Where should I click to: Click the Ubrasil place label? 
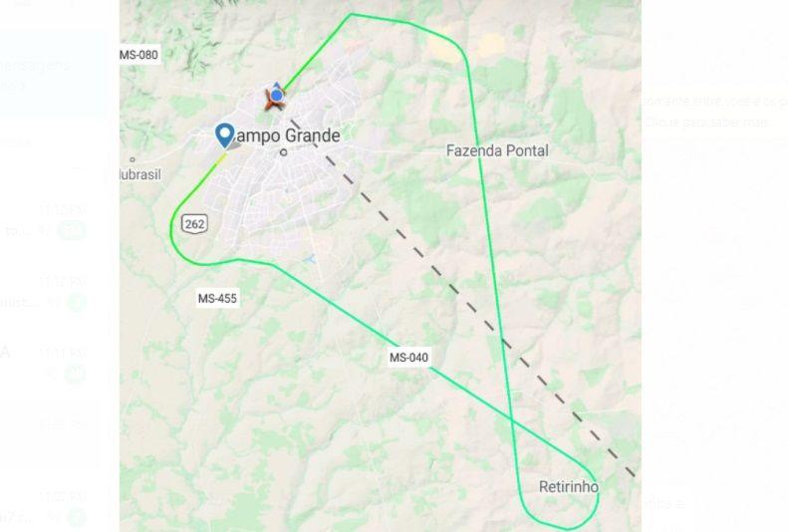140,174
